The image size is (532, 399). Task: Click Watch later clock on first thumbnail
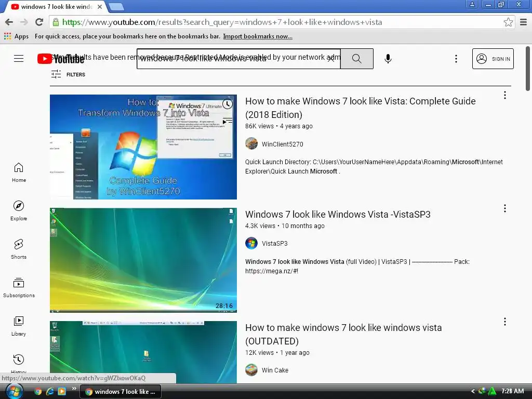coord(228,104)
